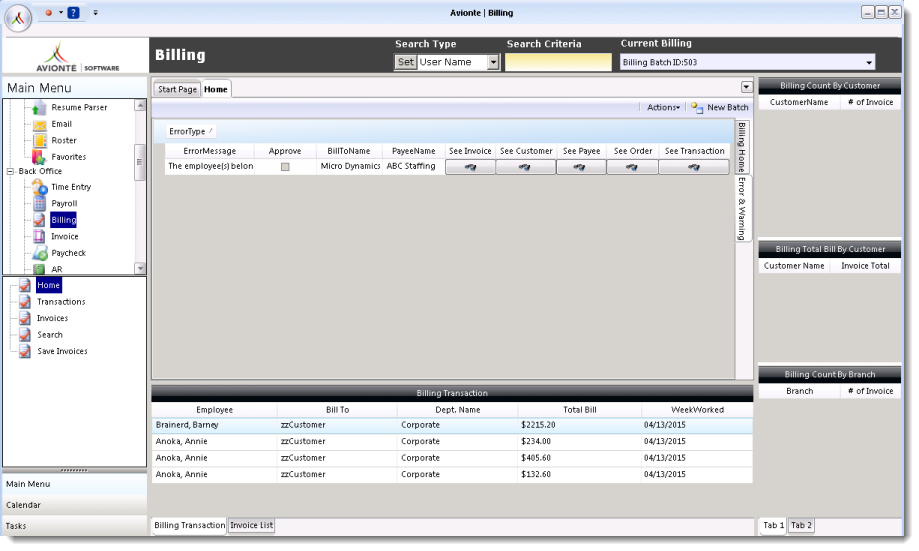Switch to Tab 2 in right panel
This screenshot has height=551, width=919.
pyautogui.click(x=801, y=525)
